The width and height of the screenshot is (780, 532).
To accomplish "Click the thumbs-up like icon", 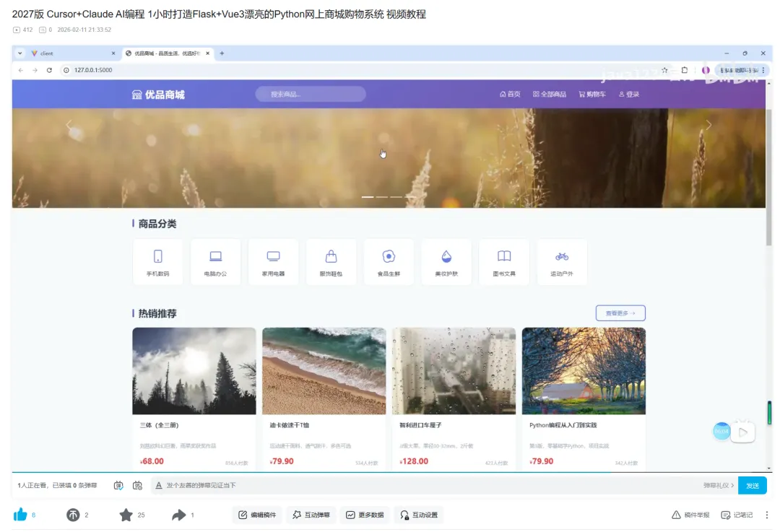I will pos(20,515).
